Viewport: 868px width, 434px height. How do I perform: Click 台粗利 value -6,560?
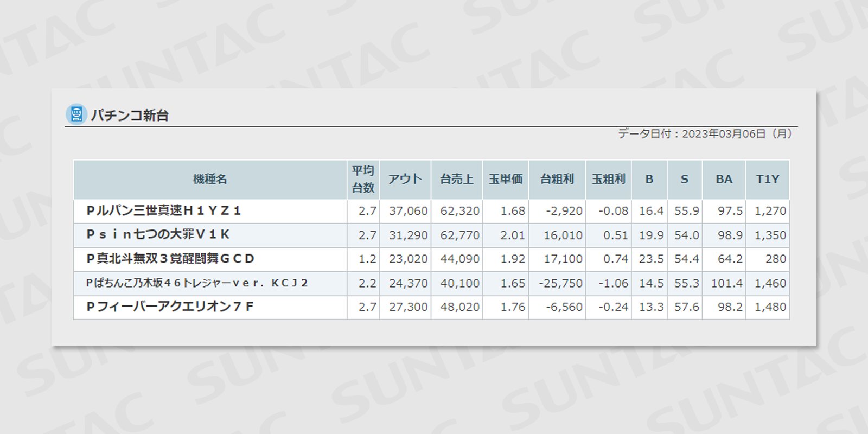click(x=564, y=307)
